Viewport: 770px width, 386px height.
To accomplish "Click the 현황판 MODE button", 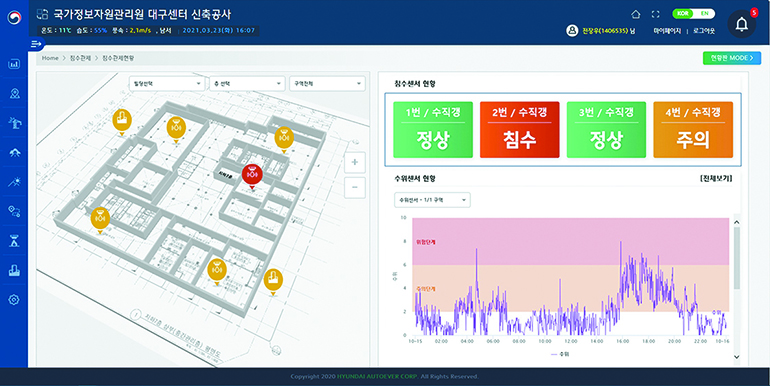I will [x=732, y=58].
